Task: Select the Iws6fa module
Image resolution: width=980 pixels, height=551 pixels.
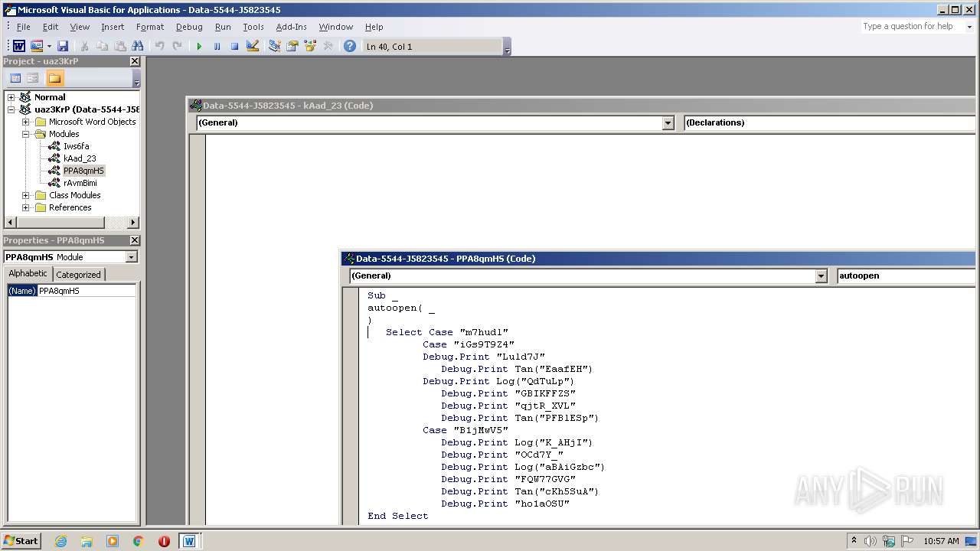Action: 76,146
